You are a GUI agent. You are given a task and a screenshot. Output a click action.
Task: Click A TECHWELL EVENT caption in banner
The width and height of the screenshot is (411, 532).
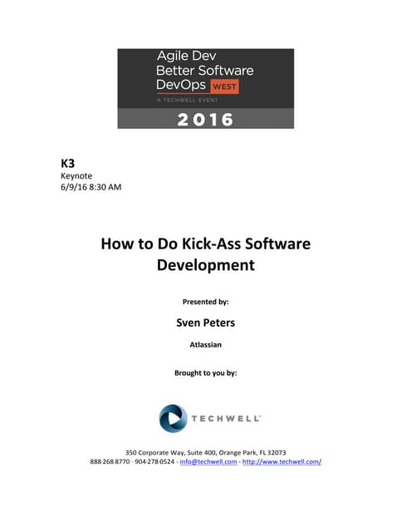click(188, 100)
